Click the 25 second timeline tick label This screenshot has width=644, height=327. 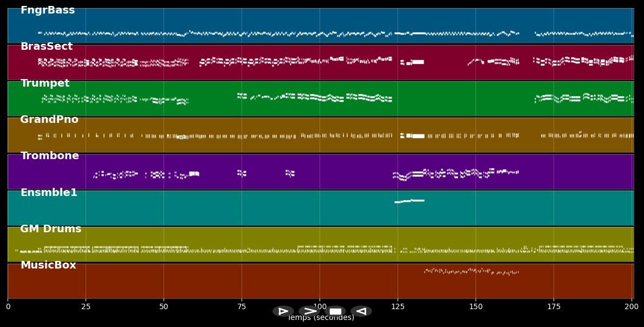click(86, 307)
